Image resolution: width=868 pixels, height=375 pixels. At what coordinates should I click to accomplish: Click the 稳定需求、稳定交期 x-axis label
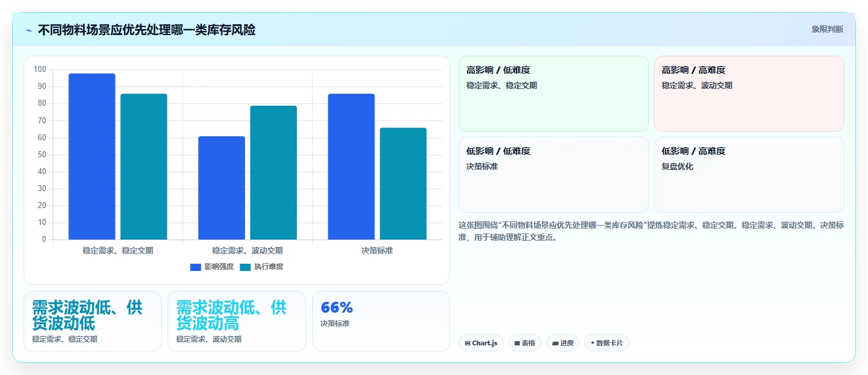pyautogui.click(x=118, y=250)
